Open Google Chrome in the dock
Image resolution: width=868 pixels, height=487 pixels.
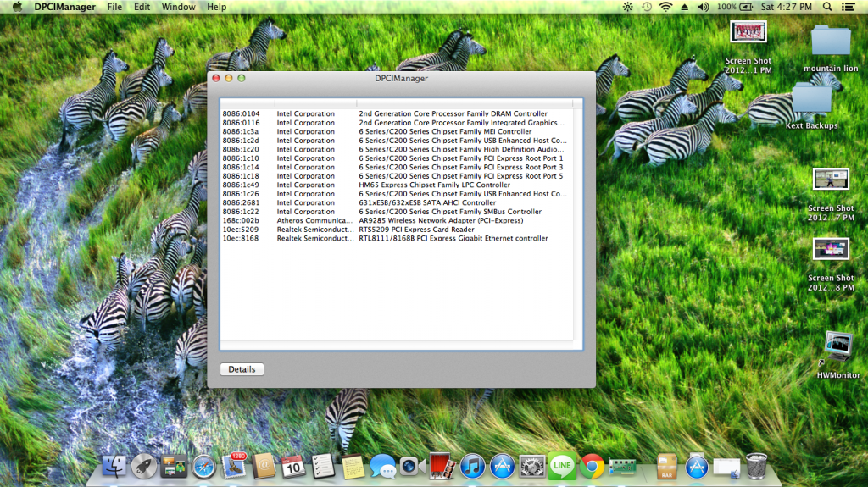592,466
